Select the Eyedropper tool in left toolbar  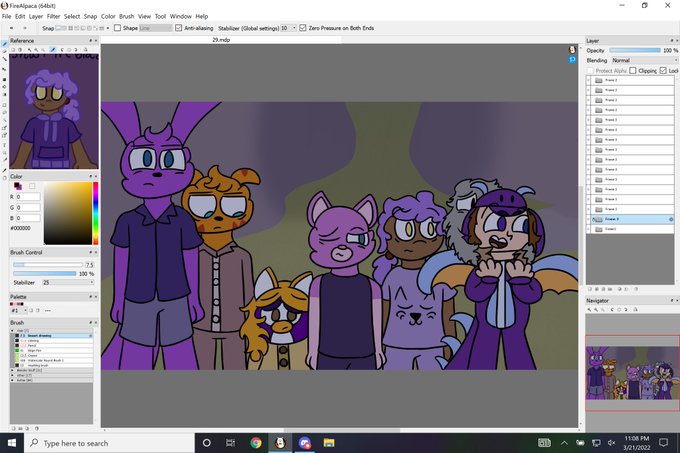click(4, 170)
